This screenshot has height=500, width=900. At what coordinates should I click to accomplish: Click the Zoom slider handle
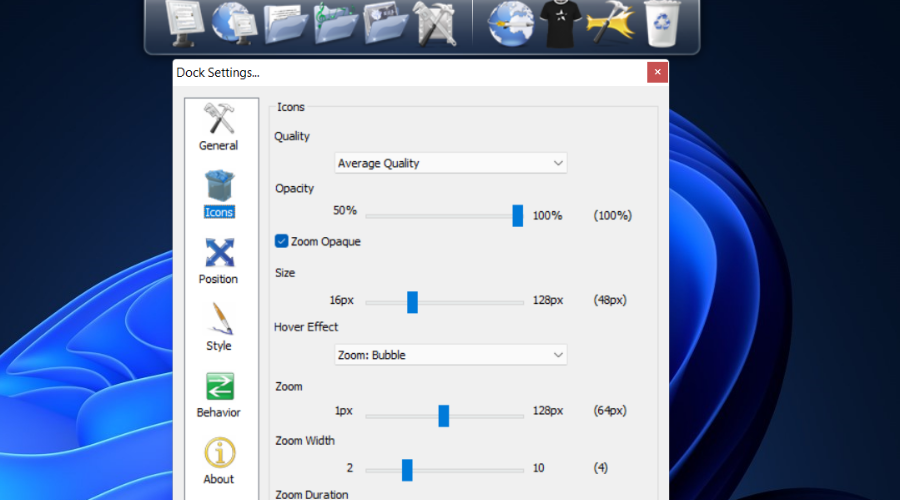[444, 416]
